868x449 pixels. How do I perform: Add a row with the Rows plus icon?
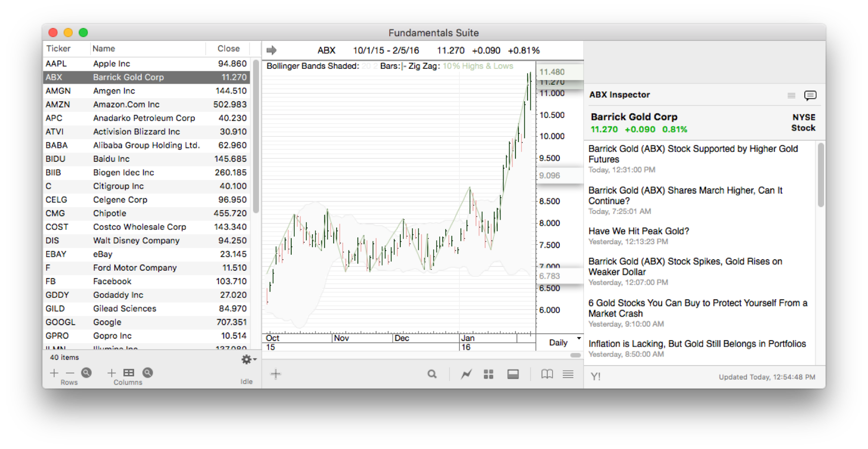pyautogui.click(x=54, y=373)
